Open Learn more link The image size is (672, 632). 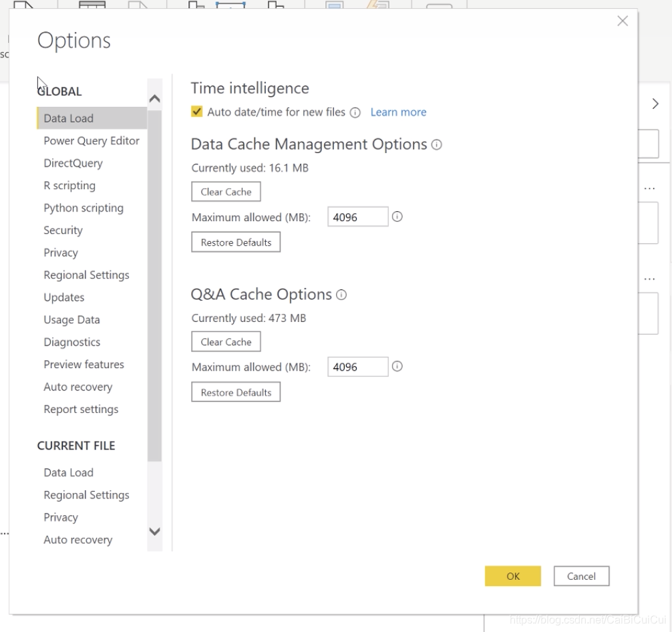click(x=398, y=112)
